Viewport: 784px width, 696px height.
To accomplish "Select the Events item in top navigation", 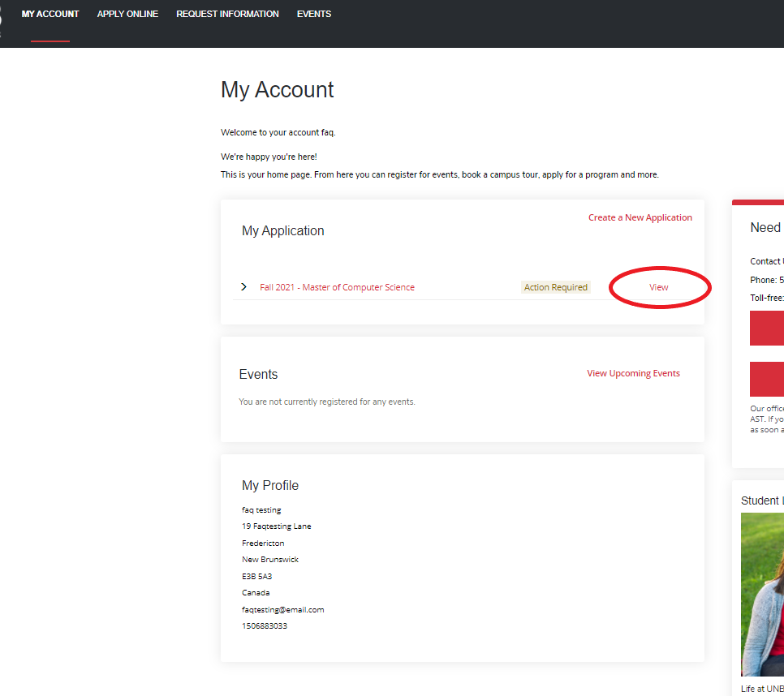I will coord(314,15).
